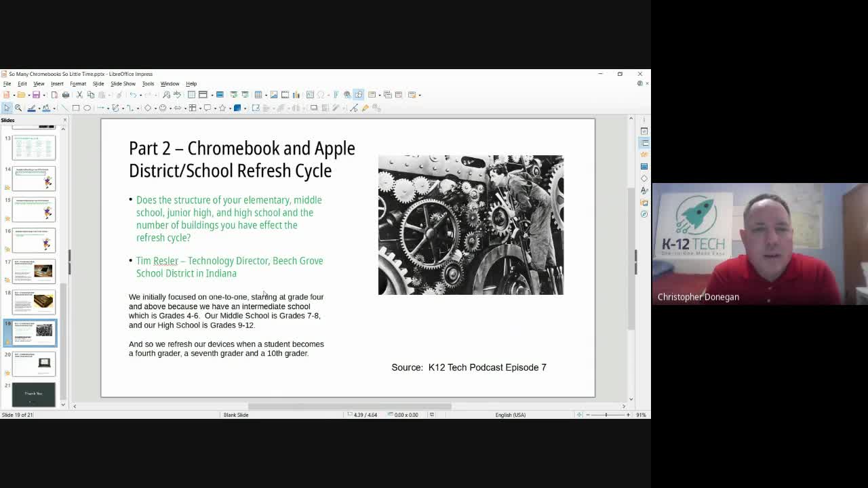Click the Insert Hyperlink icon
868x488 pixels.
[347, 95]
